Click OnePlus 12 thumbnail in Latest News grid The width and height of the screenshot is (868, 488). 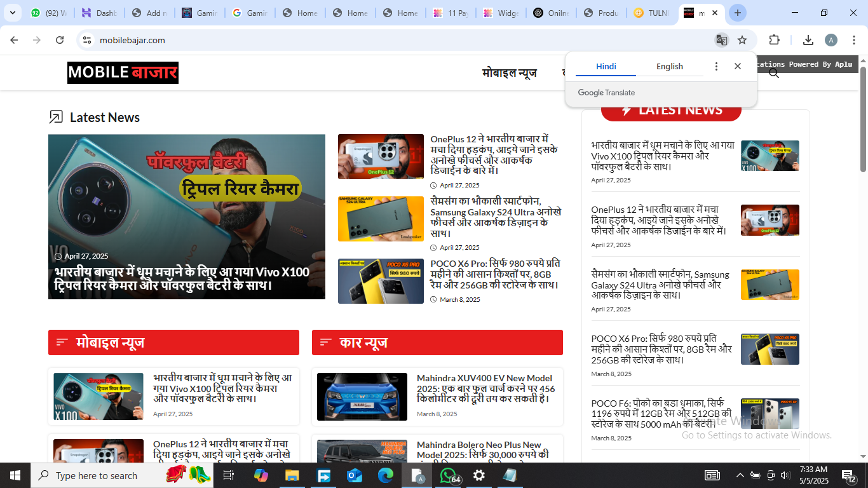pos(381,156)
